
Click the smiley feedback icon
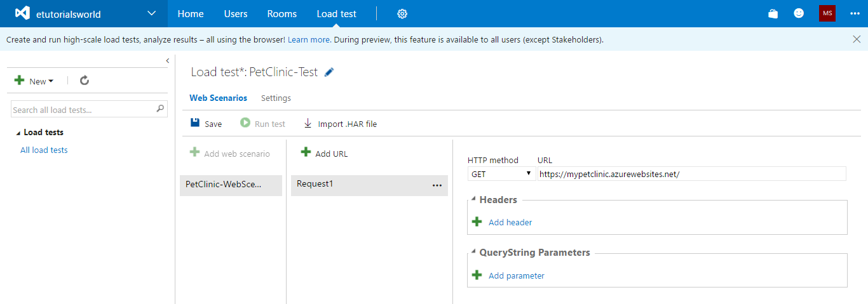click(799, 13)
